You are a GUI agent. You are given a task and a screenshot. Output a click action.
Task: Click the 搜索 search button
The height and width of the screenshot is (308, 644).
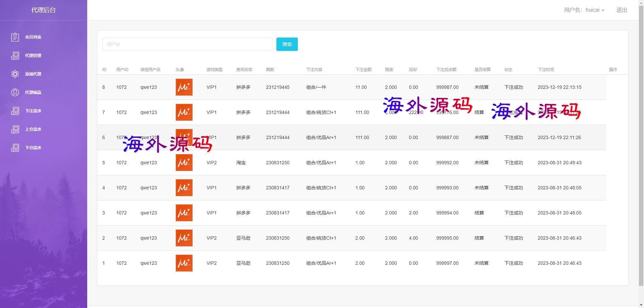click(x=287, y=44)
